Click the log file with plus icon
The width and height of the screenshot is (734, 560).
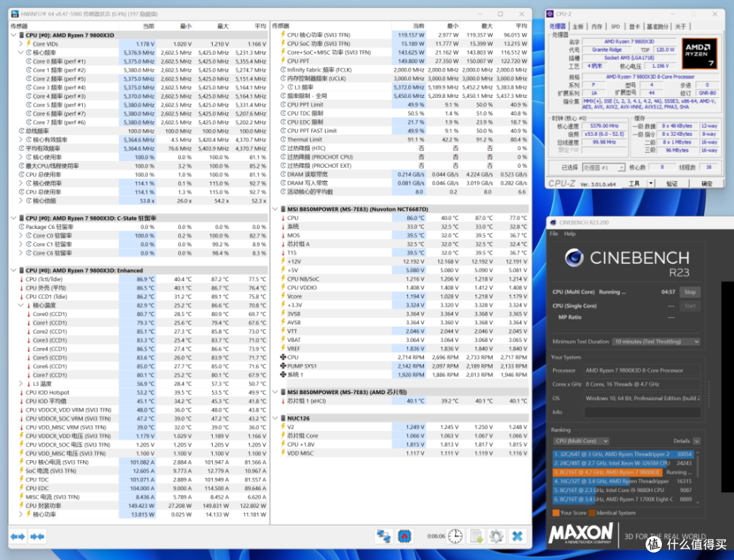pyautogui.click(x=476, y=536)
